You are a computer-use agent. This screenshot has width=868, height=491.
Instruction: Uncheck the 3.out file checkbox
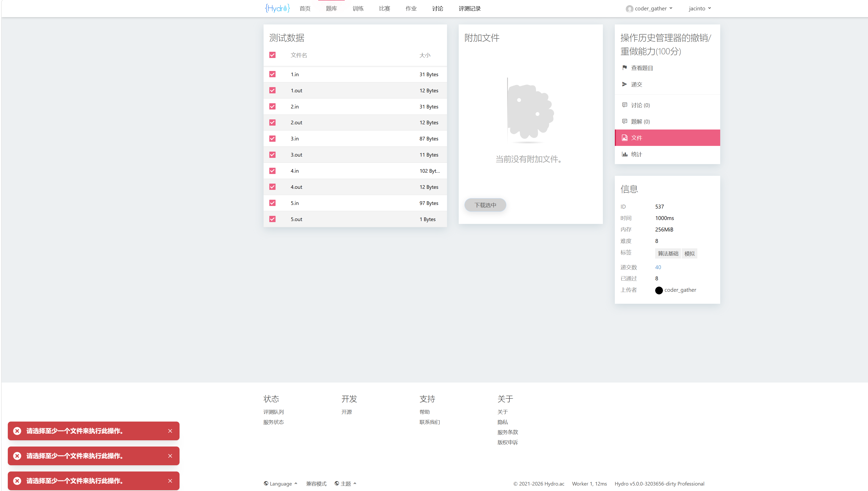click(272, 154)
